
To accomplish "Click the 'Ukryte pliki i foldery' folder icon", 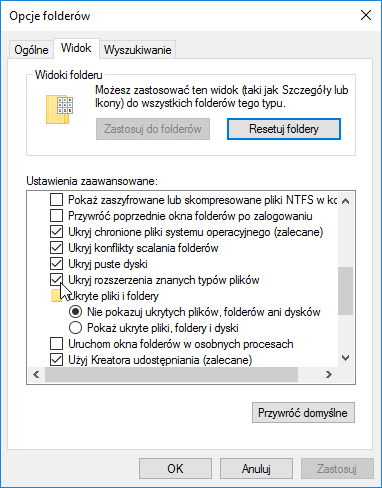I will pos(56,296).
